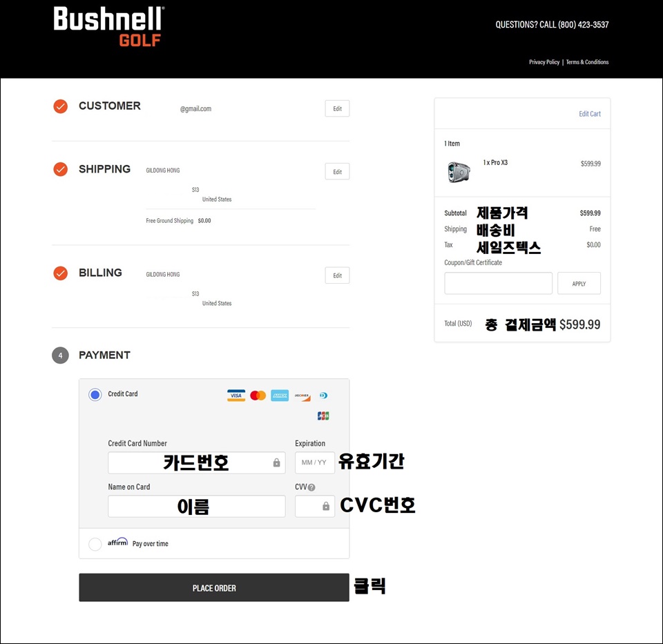663x644 pixels.
Task: Click the Tax $0.00 value
Action: tap(593, 244)
